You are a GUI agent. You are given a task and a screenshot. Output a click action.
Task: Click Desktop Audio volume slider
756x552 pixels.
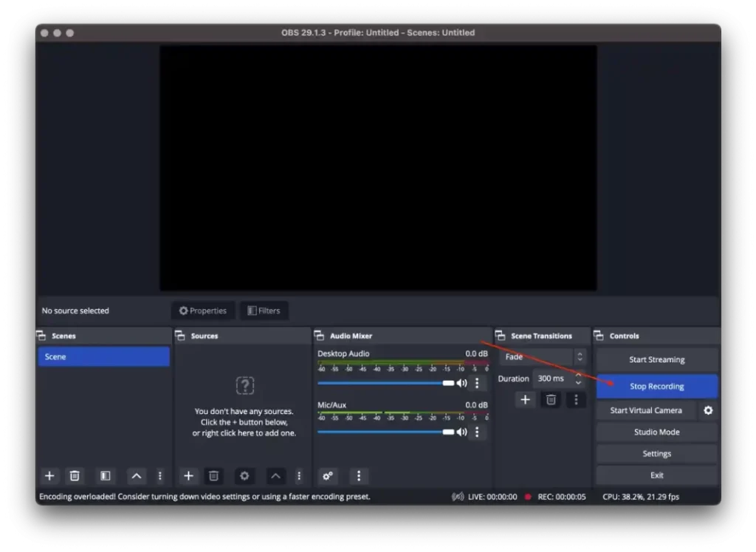(385, 383)
